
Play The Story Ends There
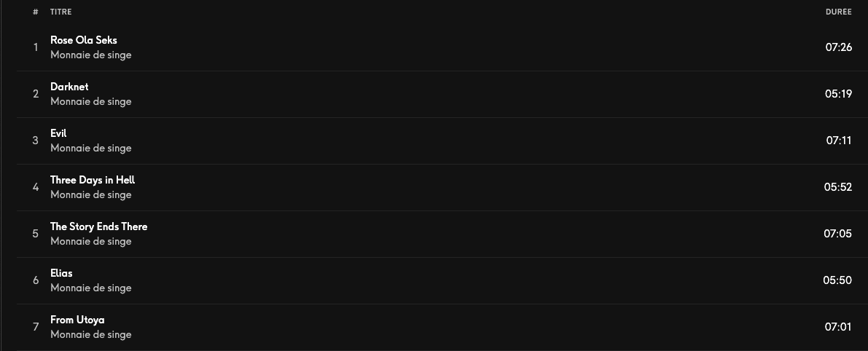[x=98, y=226]
